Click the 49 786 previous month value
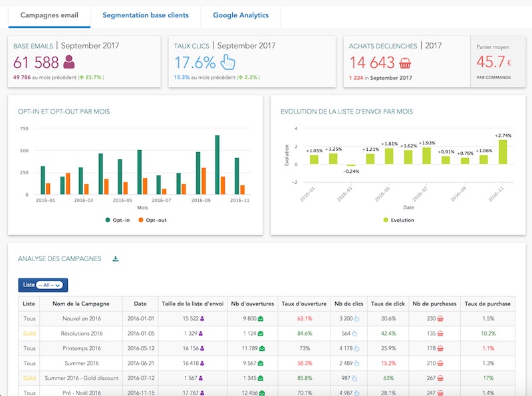Image resolution: width=532 pixels, height=396 pixels. (x=22, y=77)
